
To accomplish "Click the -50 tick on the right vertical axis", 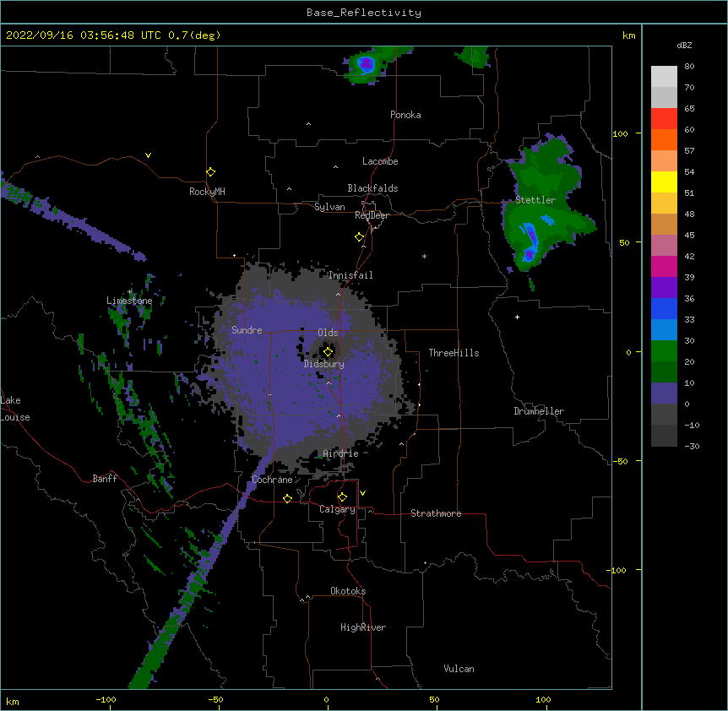I will [x=620, y=461].
